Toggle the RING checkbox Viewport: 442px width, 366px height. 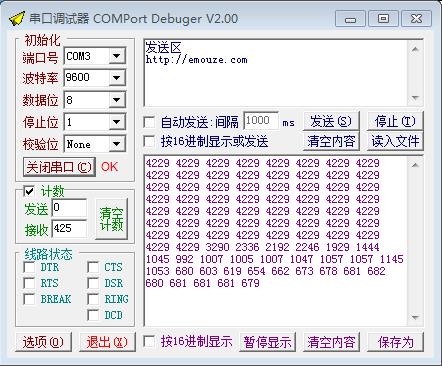tap(93, 299)
